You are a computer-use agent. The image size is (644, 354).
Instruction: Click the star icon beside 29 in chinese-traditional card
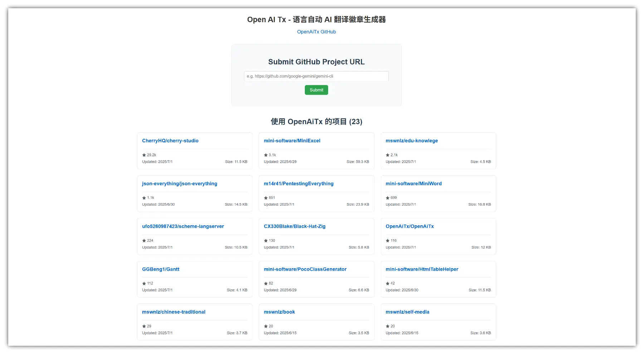click(144, 326)
